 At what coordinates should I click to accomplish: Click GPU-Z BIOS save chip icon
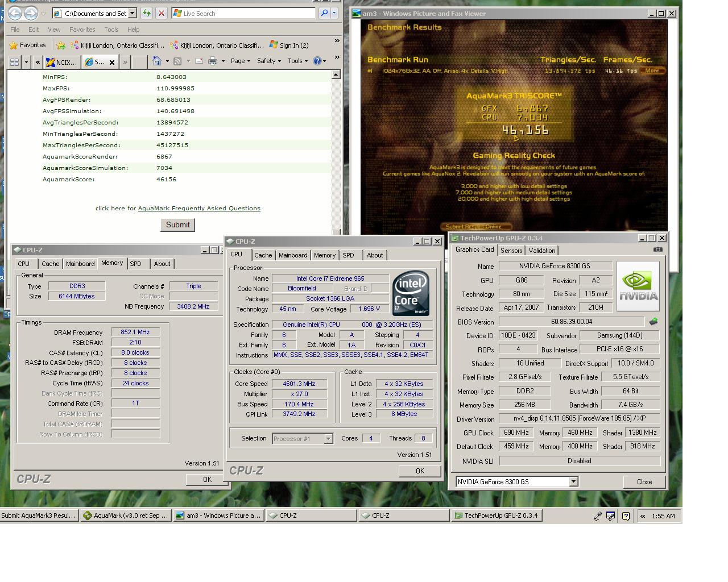(x=653, y=321)
